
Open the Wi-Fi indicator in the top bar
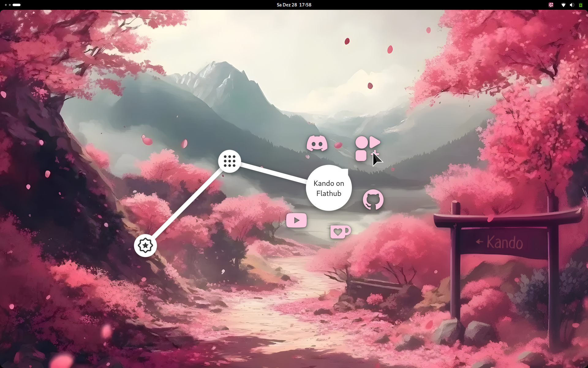click(563, 5)
